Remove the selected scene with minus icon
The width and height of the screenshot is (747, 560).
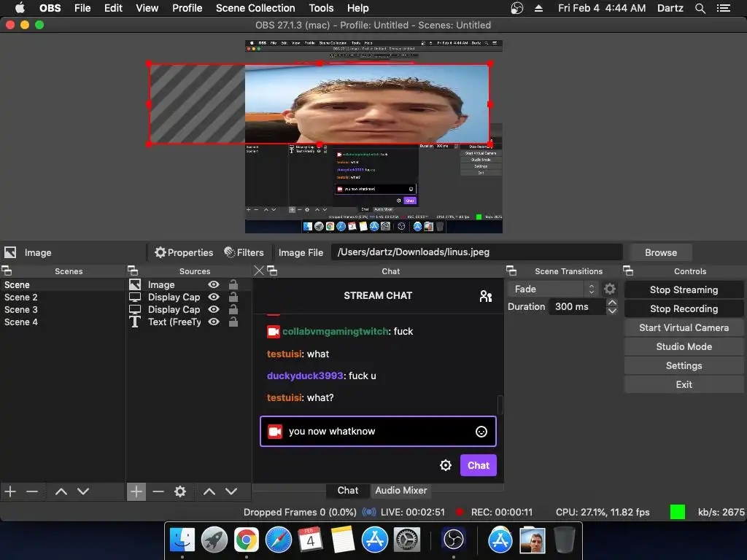click(32, 491)
